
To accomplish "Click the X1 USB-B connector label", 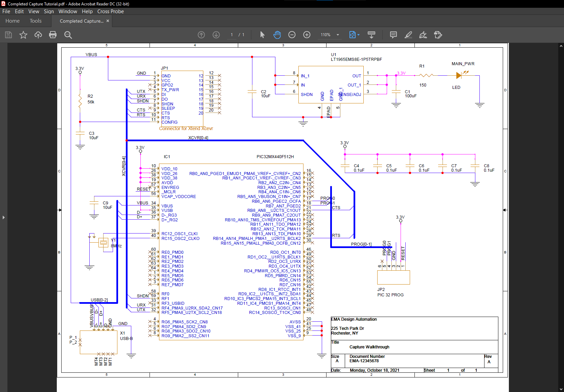I will (126, 336).
